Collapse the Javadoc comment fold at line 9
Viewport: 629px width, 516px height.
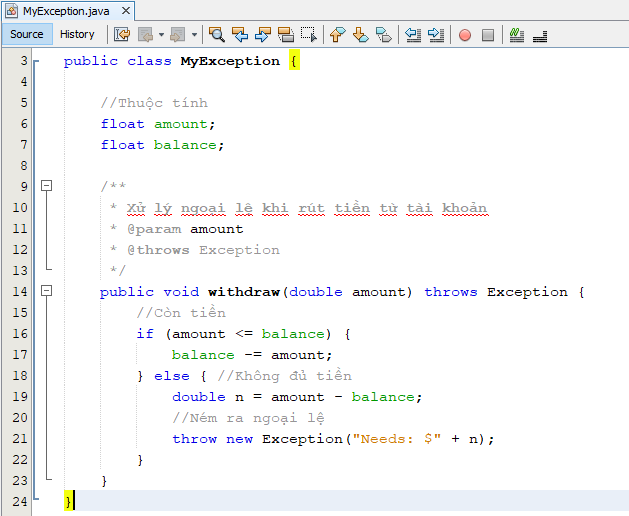point(47,185)
